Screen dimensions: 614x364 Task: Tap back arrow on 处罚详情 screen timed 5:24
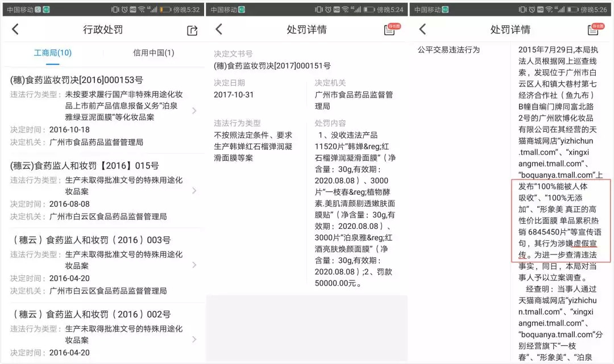point(219,30)
